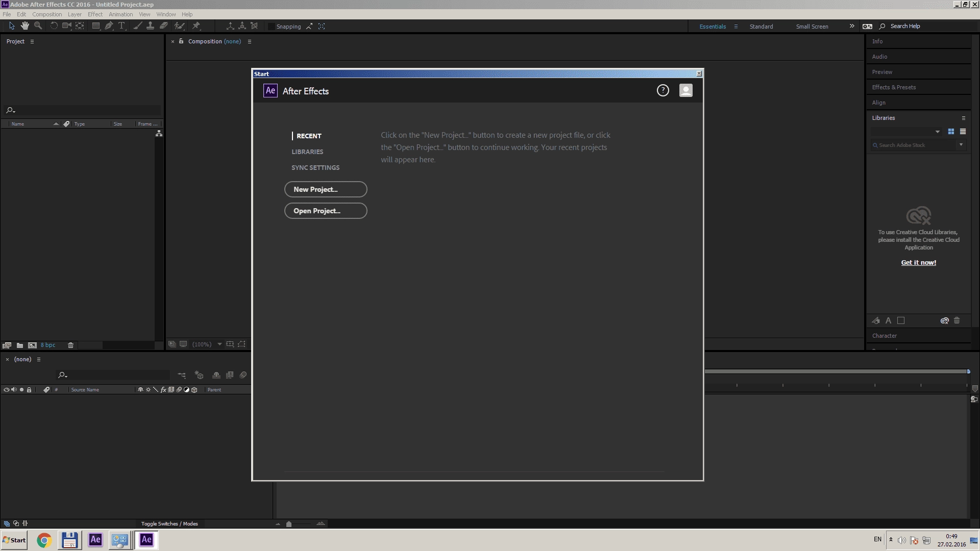Select the Brush tool

click(x=137, y=26)
